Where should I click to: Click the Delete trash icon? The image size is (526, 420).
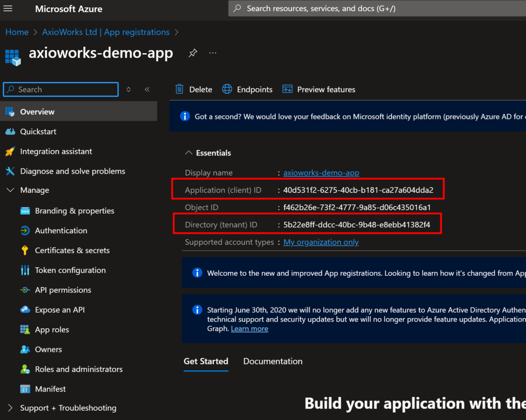[x=179, y=89]
